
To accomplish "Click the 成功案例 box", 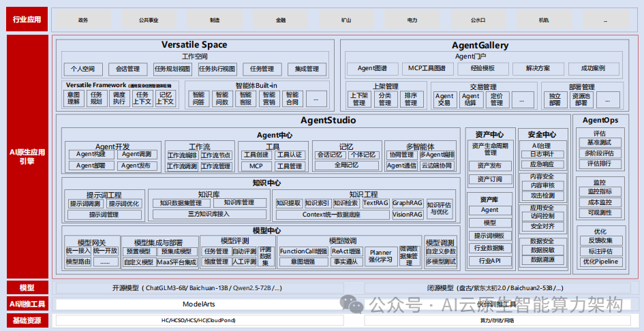I will 593,69.
